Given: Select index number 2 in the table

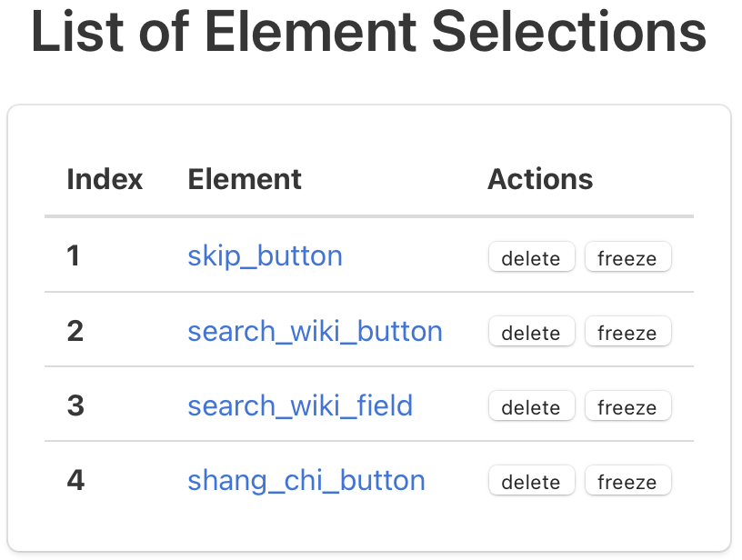Looking at the screenshot, I should (75, 331).
